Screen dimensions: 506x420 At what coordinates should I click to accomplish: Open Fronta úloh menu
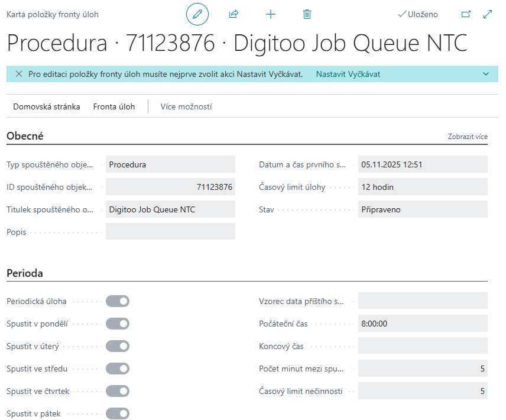click(x=114, y=107)
